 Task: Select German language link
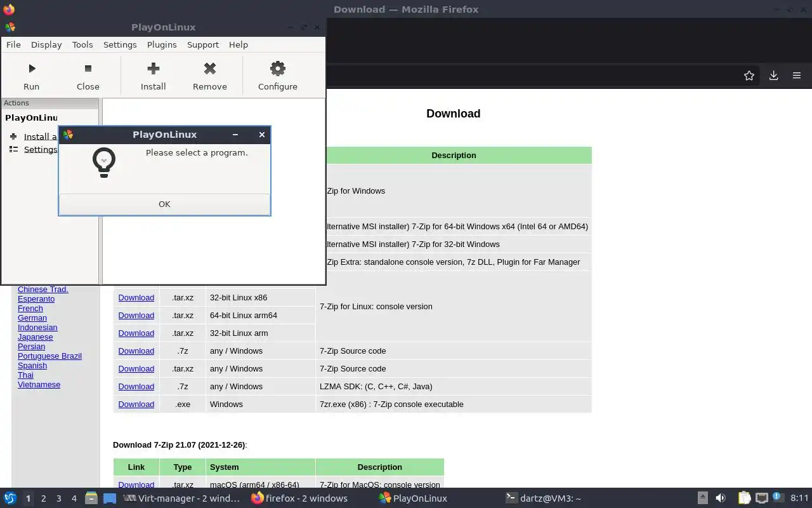point(32,317)
